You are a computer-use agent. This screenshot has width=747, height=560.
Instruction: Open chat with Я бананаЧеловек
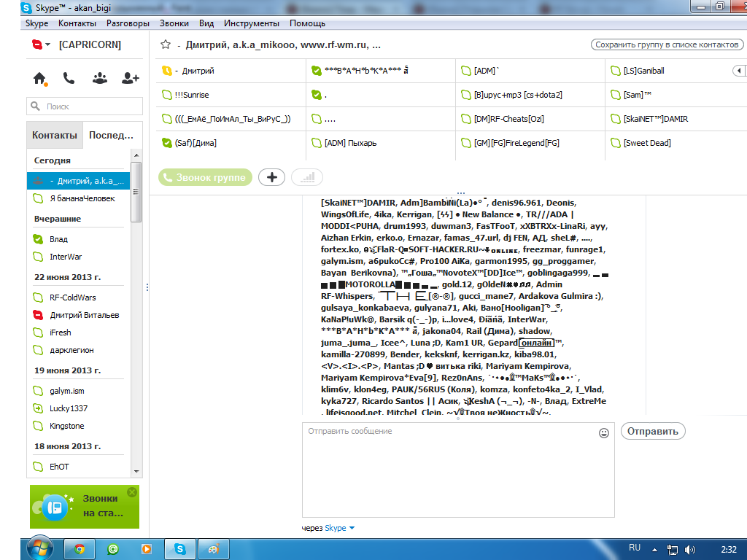pos(78,198)
